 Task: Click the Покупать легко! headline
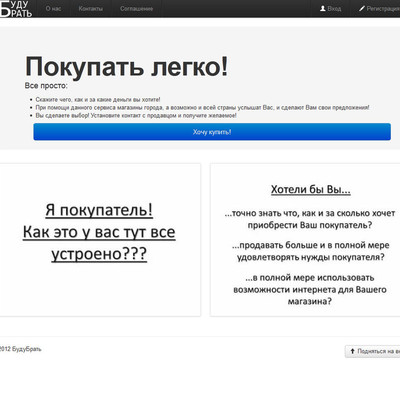(x=127, y=66)
